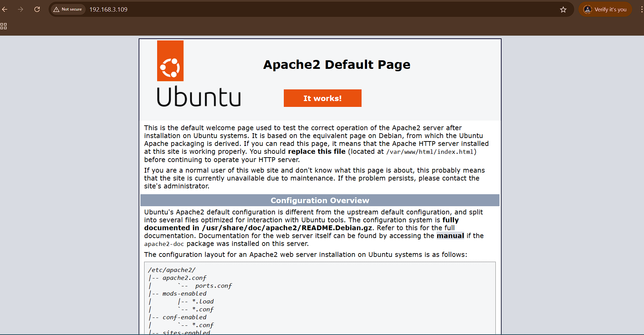Open the manual documentation link

[450, 236]
